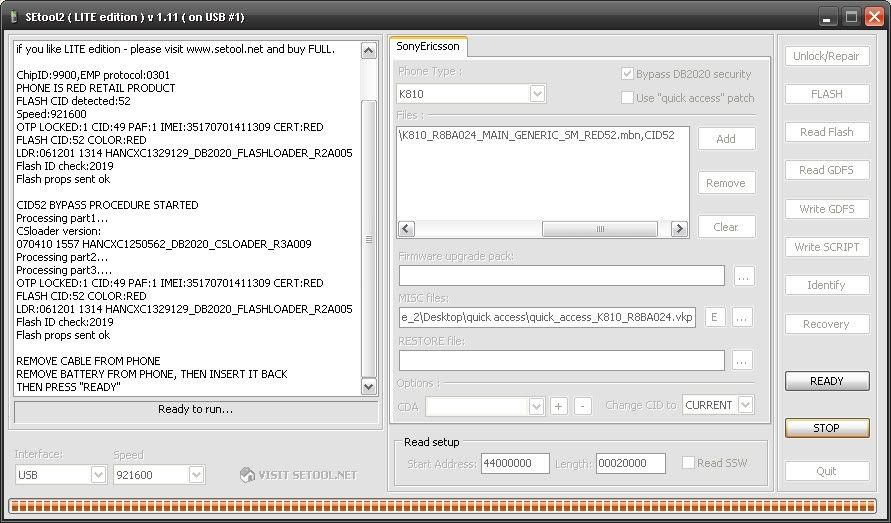This screenshot has width=891, height=523.
Task: Click the CDA plus button
Action: [559, 406]
